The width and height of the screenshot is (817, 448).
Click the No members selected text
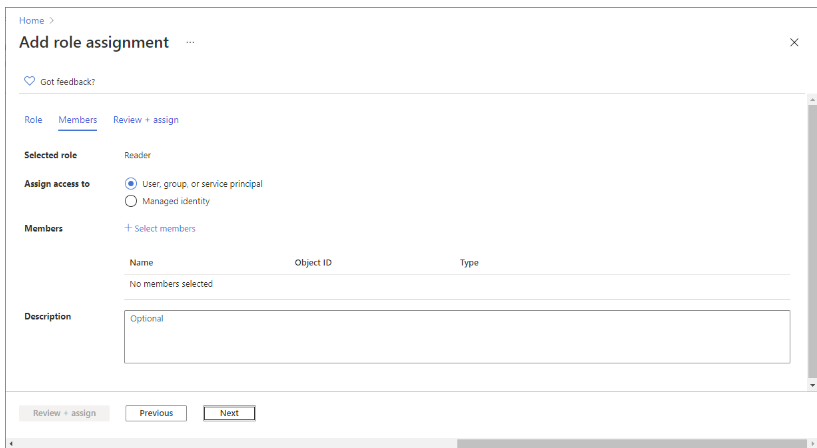[x=171, y=284]
